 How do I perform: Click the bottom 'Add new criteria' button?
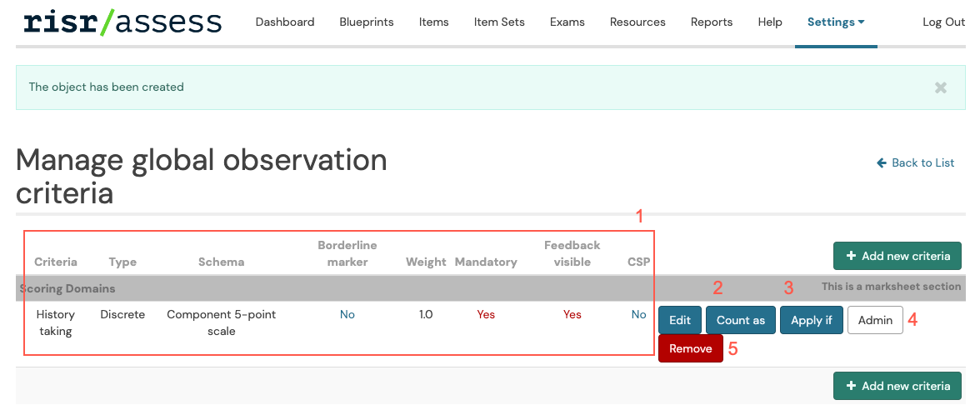coord(897,386)
